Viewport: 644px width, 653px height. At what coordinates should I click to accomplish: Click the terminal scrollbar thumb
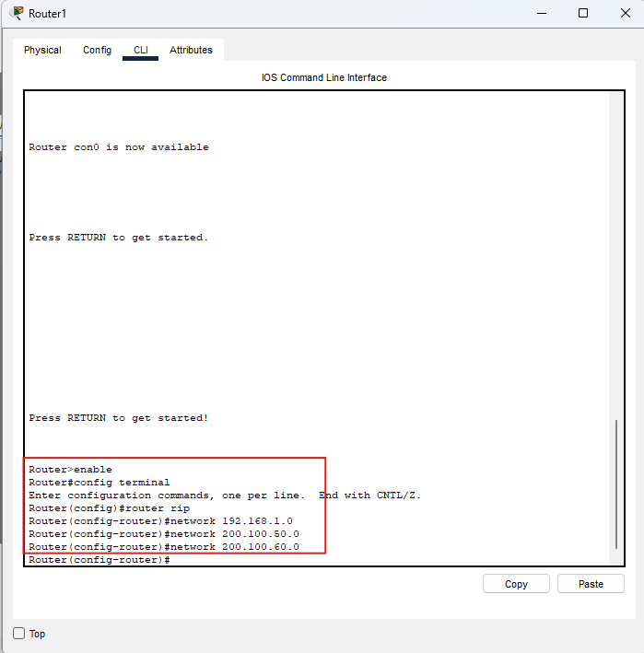pos(616,484)
